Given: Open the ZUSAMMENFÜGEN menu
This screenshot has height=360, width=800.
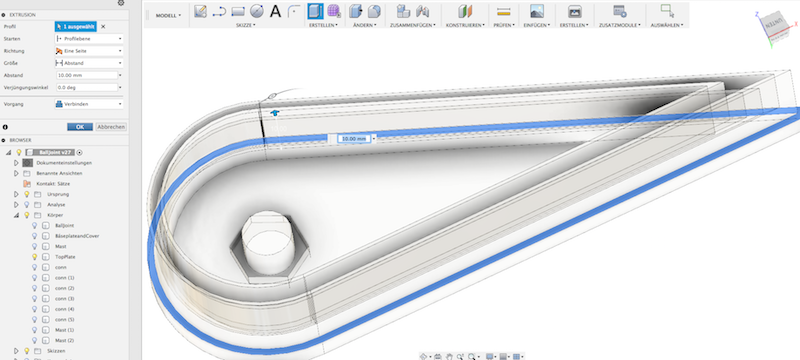Looking at the screenshot, I should point(413,24).
